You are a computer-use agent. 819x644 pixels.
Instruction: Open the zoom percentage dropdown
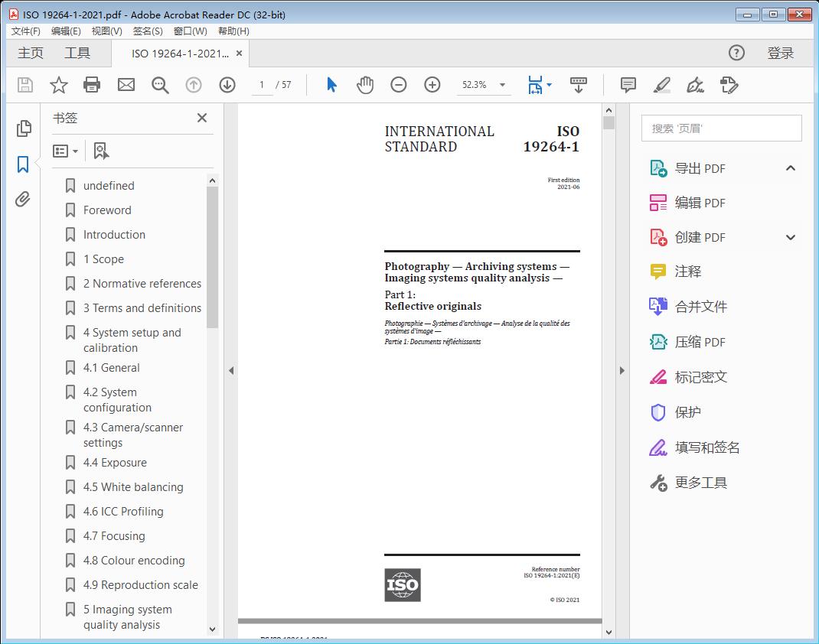[501, 85]
